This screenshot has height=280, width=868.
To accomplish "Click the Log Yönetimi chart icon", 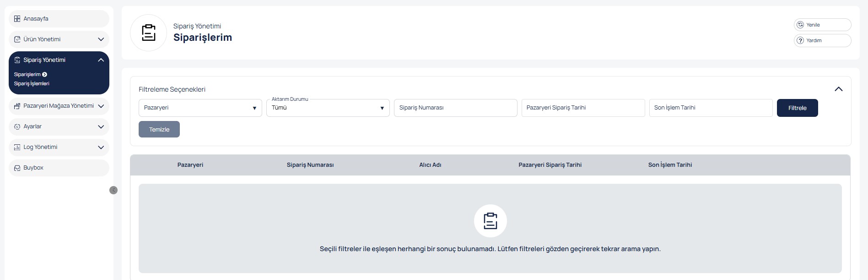I will (17, 147).
